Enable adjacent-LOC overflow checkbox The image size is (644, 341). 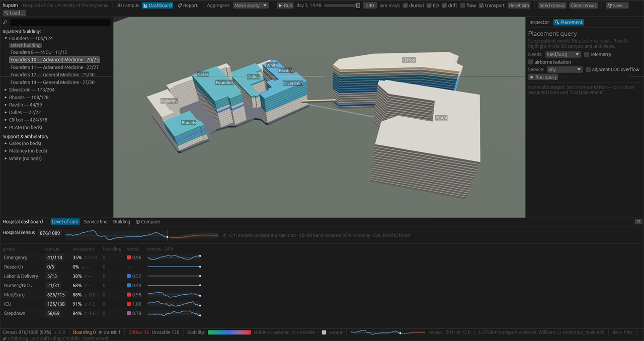(588, 69)
